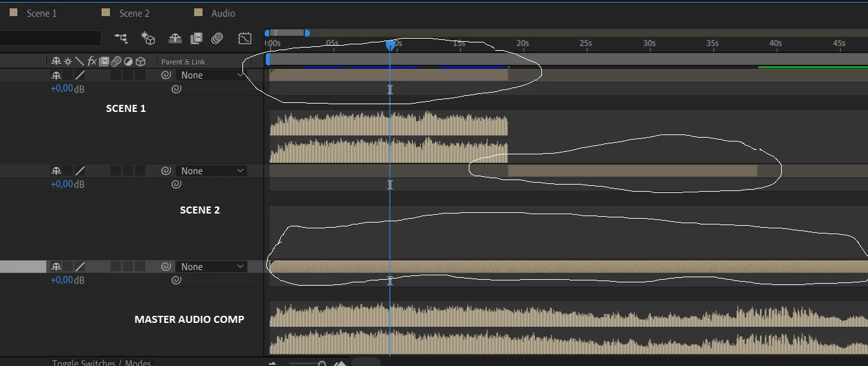Viewport: 868px width, 366px height.
Task: Toggle the quality slash switch on middle layer
Action: pos(80,170)
